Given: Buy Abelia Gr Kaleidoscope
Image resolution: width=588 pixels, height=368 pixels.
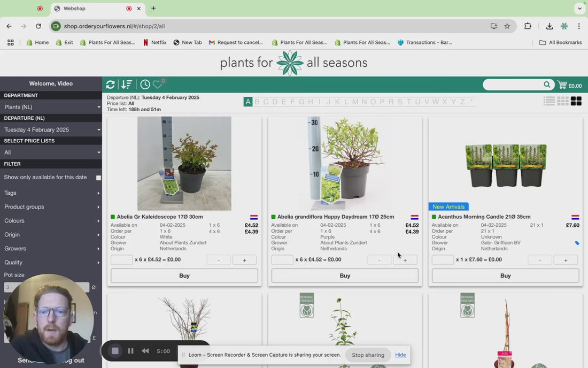Looking at the screenshot, I should coord(184,275).
